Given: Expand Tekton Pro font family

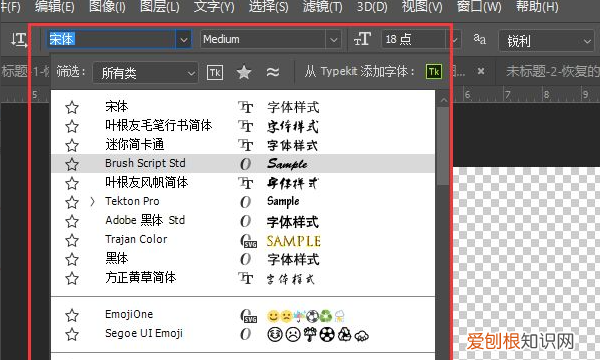Looking at the screenshot, I should [x=92, y=202].
